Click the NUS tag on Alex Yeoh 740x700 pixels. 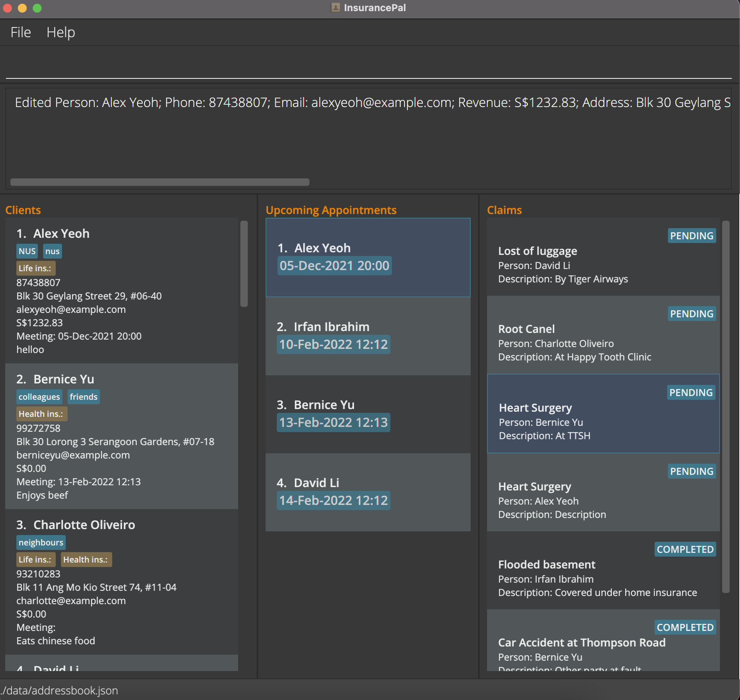click(x=27, y=252)
